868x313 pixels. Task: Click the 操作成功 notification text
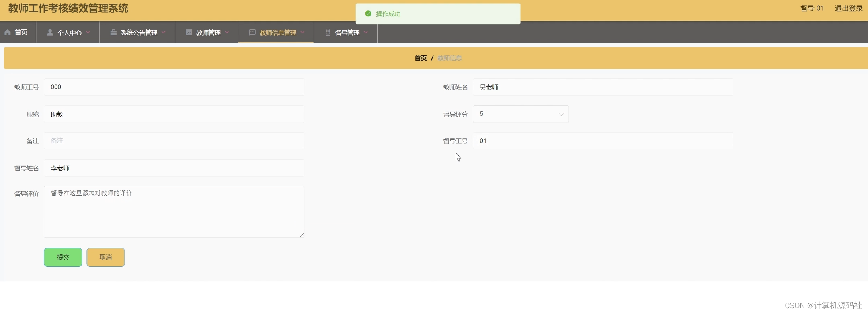[x=388, y=14]
